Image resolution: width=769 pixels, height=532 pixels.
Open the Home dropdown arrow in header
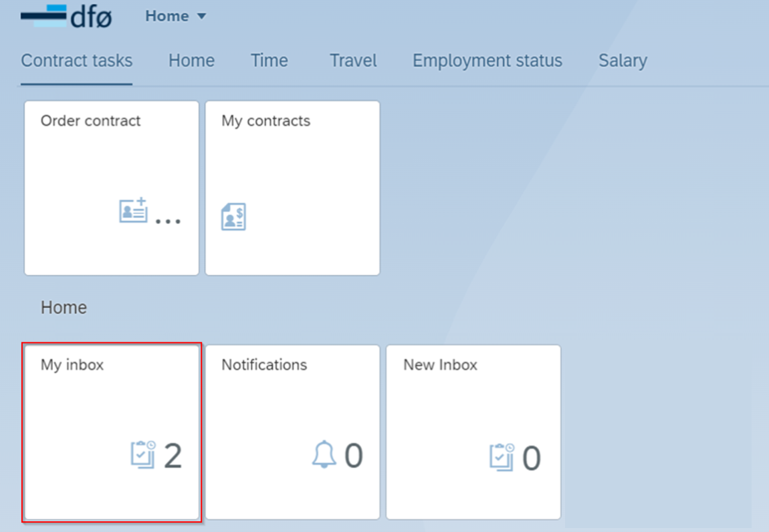[201, 16]
